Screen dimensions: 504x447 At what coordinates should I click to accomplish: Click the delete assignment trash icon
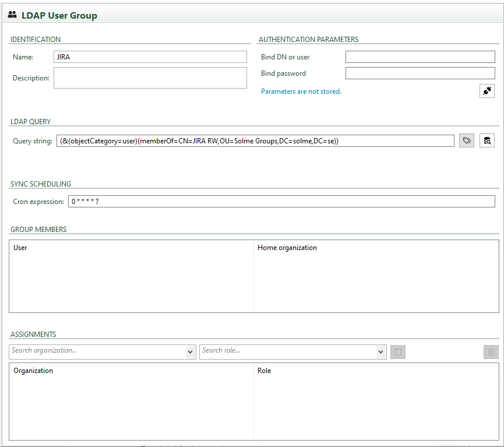(491, 351)
